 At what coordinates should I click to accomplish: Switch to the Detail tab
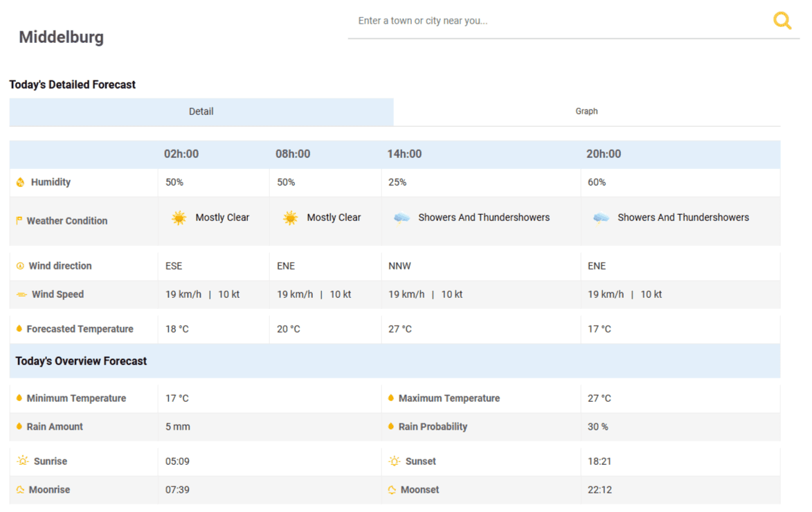click(x=201, y=112)
